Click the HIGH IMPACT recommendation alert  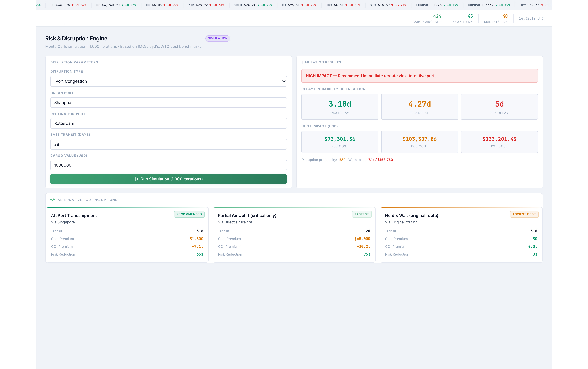pos(419,76)
